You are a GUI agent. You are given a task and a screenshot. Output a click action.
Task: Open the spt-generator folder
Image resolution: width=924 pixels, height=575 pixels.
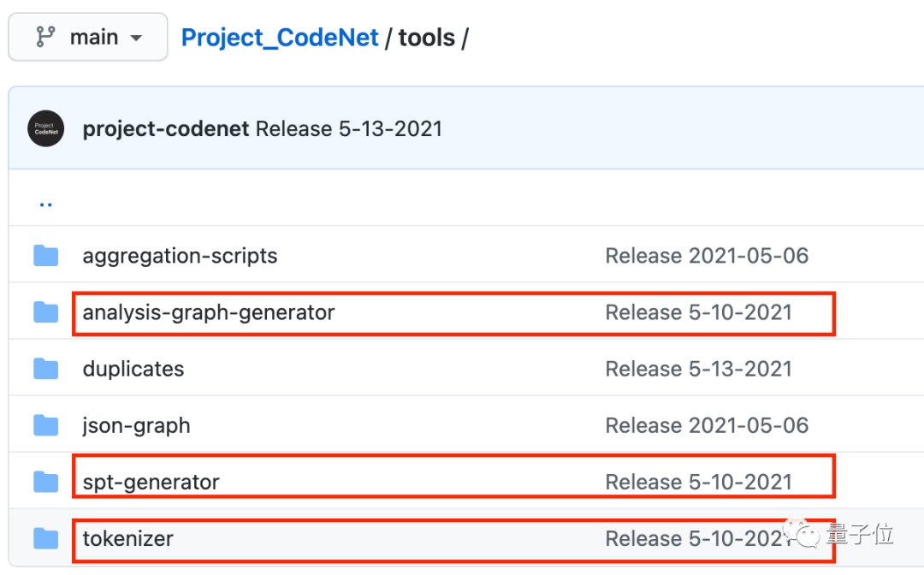[x=151, y=483]
